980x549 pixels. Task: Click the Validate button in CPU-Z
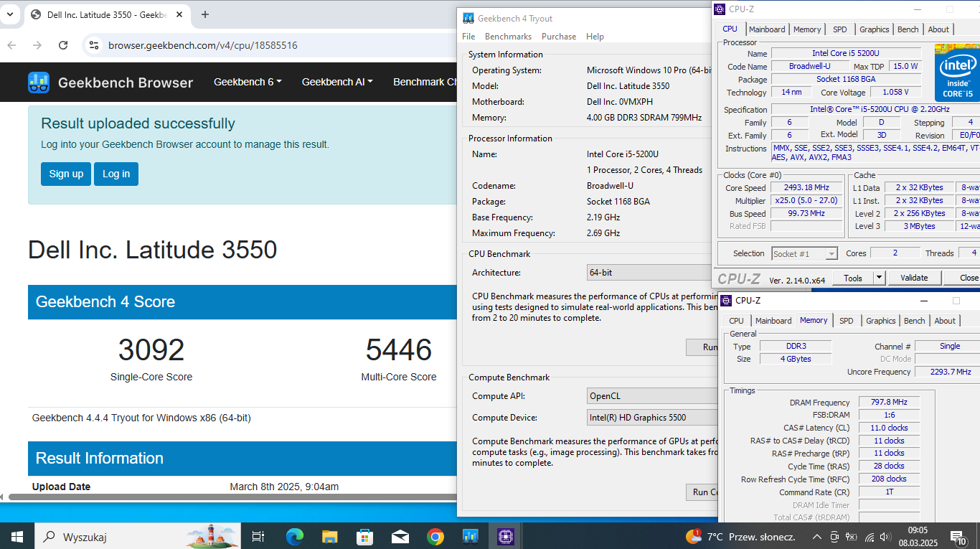point(914,278)
